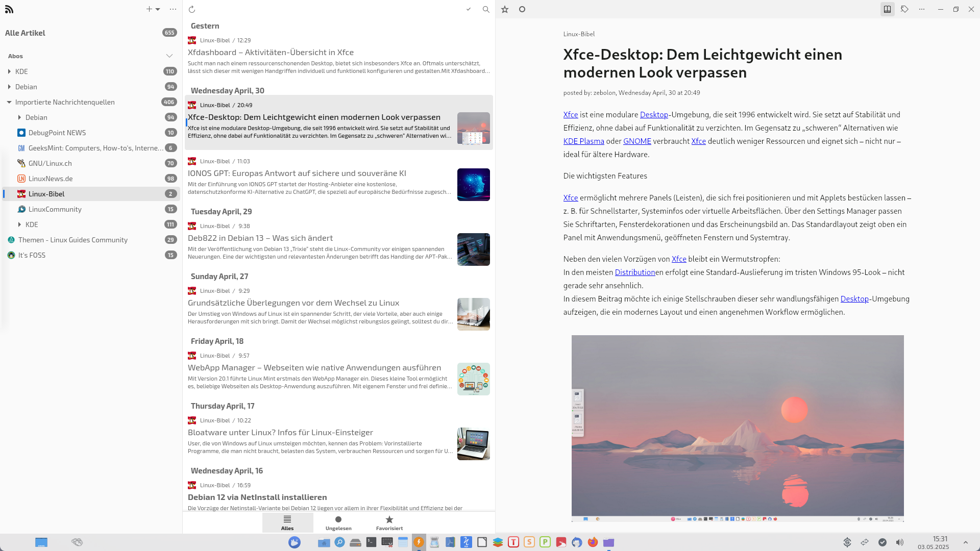
Task: Collapse the Abos section chevron
Action: coord(169,56)
